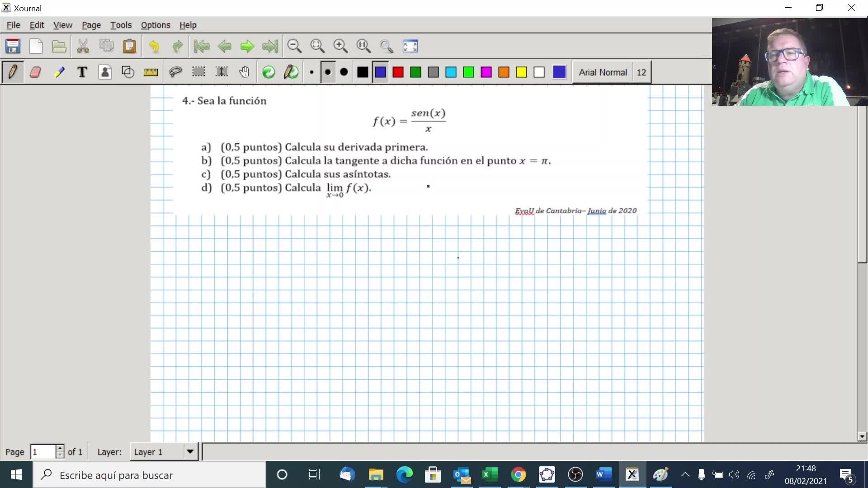Open the Tools menu
The height and width of the screenshot is (488, 868).
coord(121,25)
